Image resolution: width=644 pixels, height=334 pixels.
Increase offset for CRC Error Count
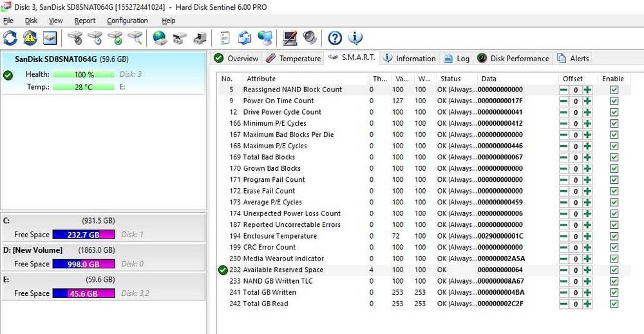click(588, 247)
